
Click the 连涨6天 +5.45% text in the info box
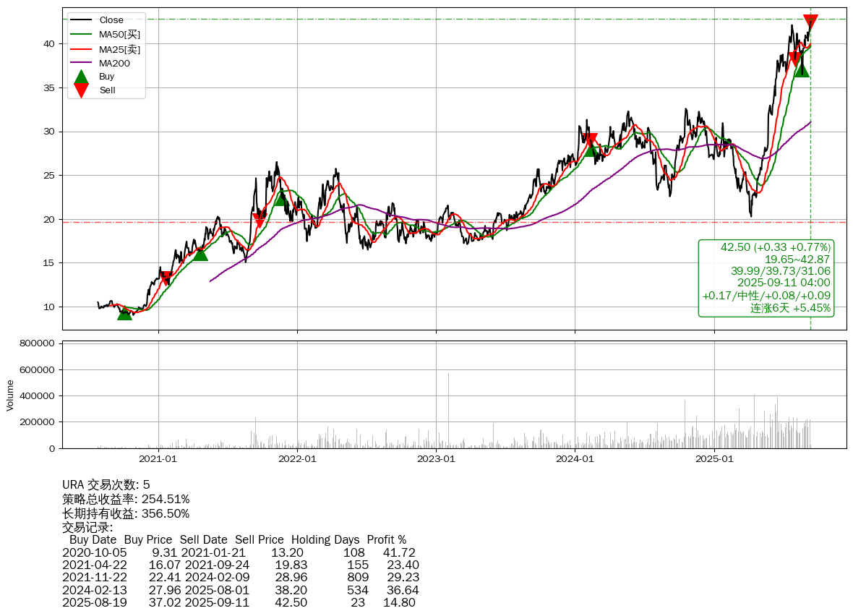(790, 308)
